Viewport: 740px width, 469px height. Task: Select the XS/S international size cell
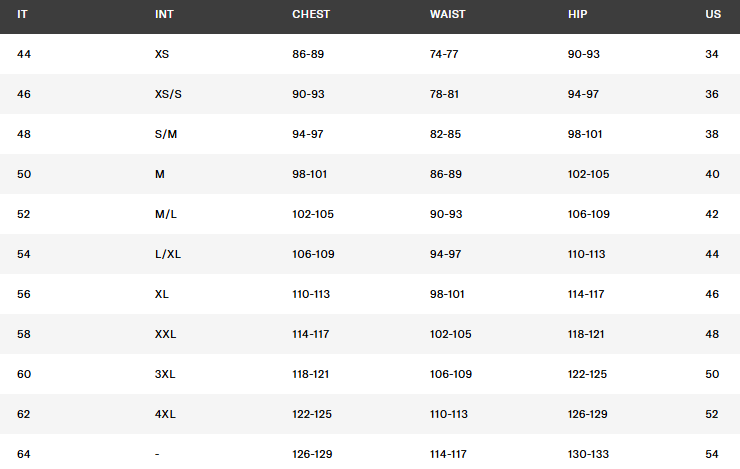click(x=169, y=94)
